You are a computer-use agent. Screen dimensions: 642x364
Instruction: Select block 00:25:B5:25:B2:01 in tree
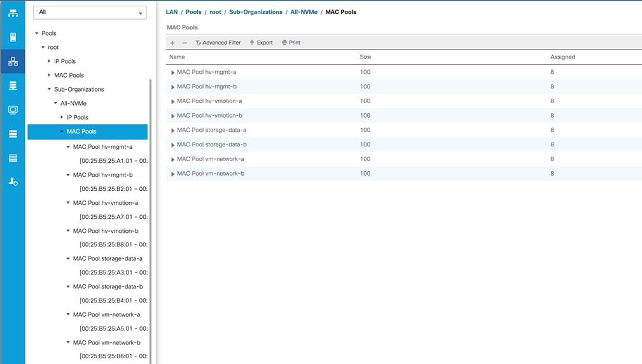[113, 189]
